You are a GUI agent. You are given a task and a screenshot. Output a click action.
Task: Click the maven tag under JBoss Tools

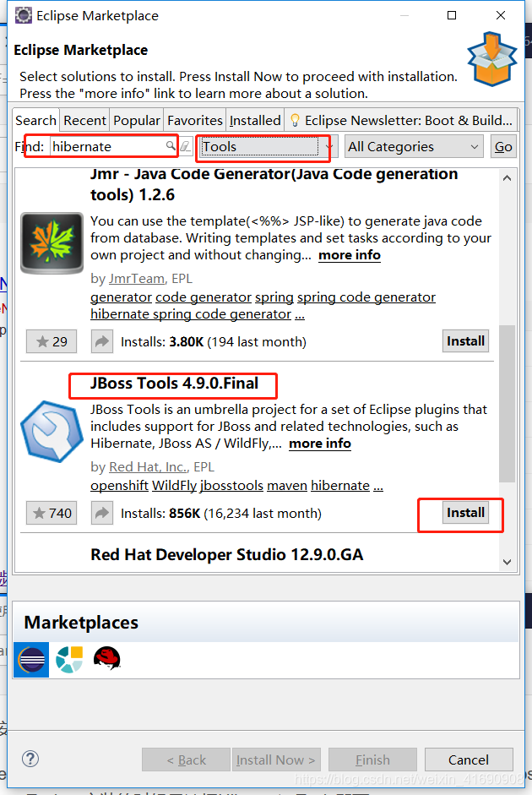coord(287,485)
